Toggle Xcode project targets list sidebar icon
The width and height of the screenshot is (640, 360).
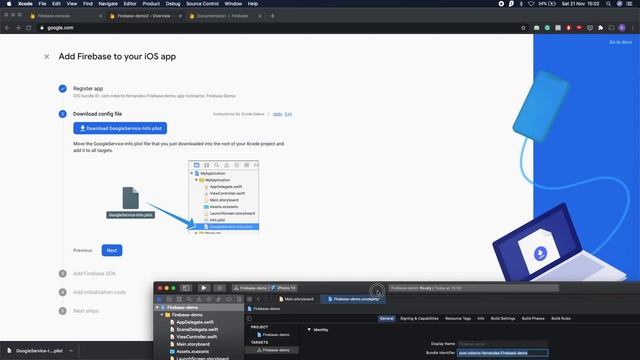(249, 318)
